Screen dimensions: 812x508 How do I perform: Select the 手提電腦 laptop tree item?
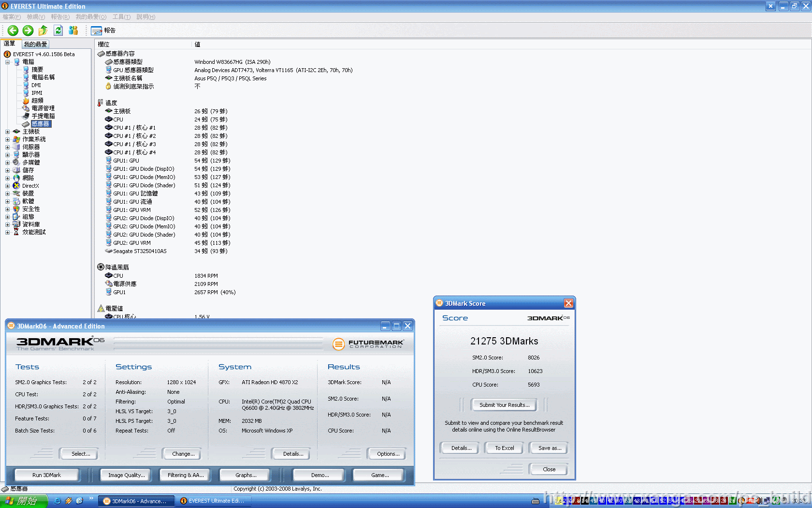(43, 116)
